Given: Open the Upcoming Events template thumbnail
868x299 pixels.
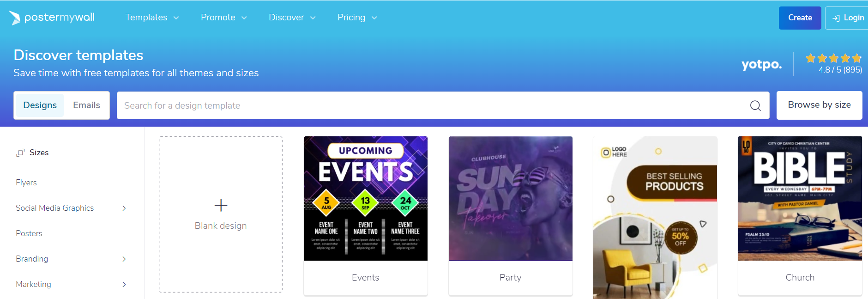Looking at the screenshot, I should point(365,198).
